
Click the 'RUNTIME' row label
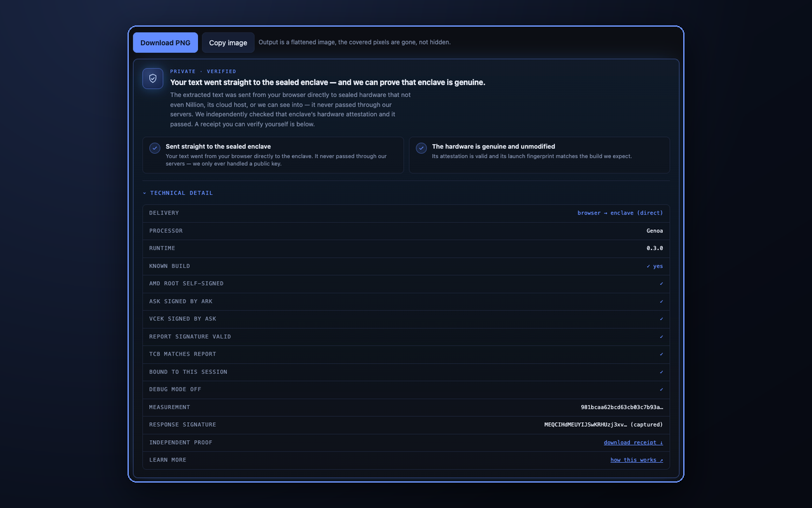162,248
